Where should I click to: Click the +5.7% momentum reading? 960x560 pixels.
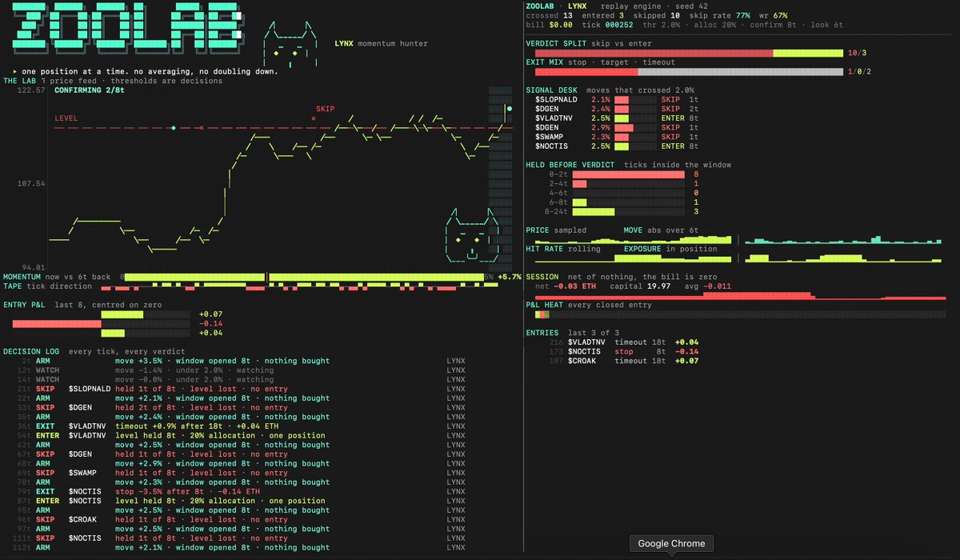click(x=509, y=277)
